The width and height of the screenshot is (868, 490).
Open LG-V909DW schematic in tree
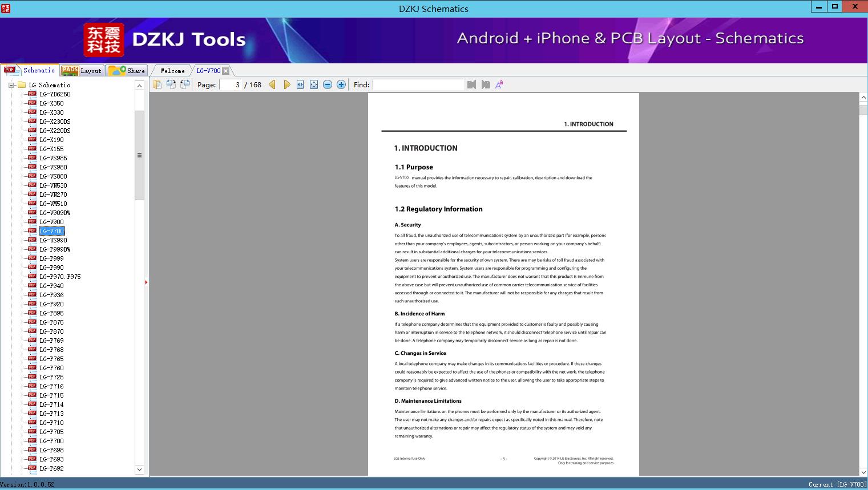(x=55, y=213)
